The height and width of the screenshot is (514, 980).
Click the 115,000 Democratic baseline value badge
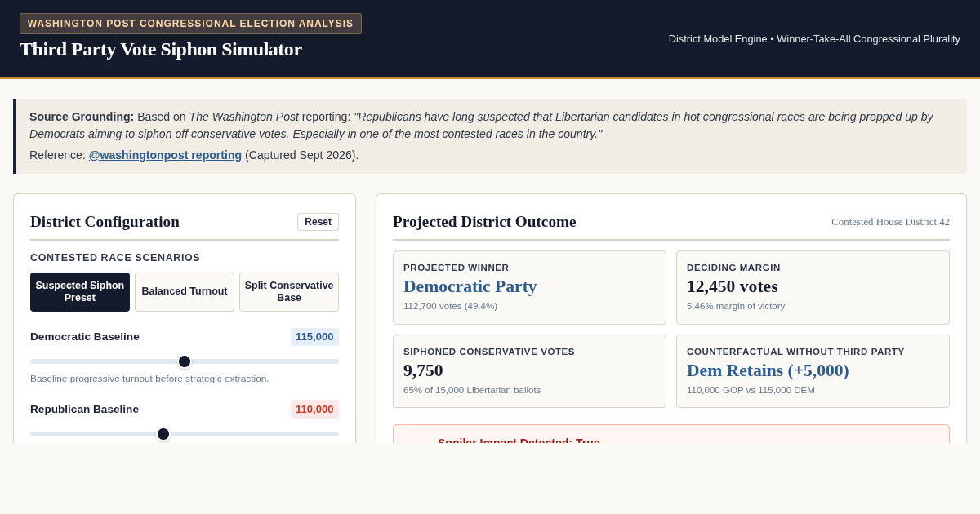click(x=314, y=337)
